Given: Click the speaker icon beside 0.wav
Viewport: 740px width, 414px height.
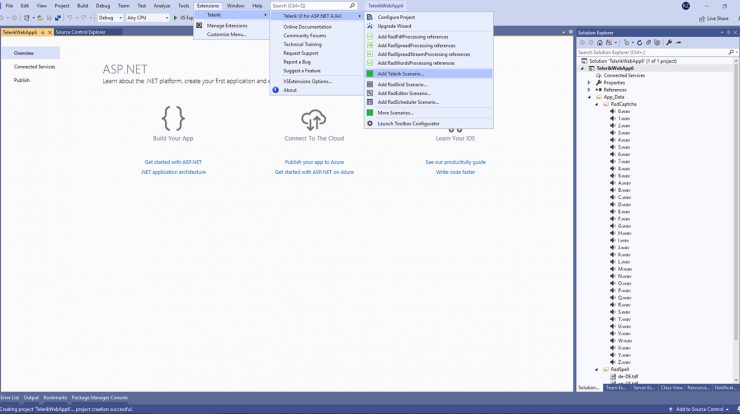Looking at the screenshot, I should pyautogui.click(x=613, y=111).
